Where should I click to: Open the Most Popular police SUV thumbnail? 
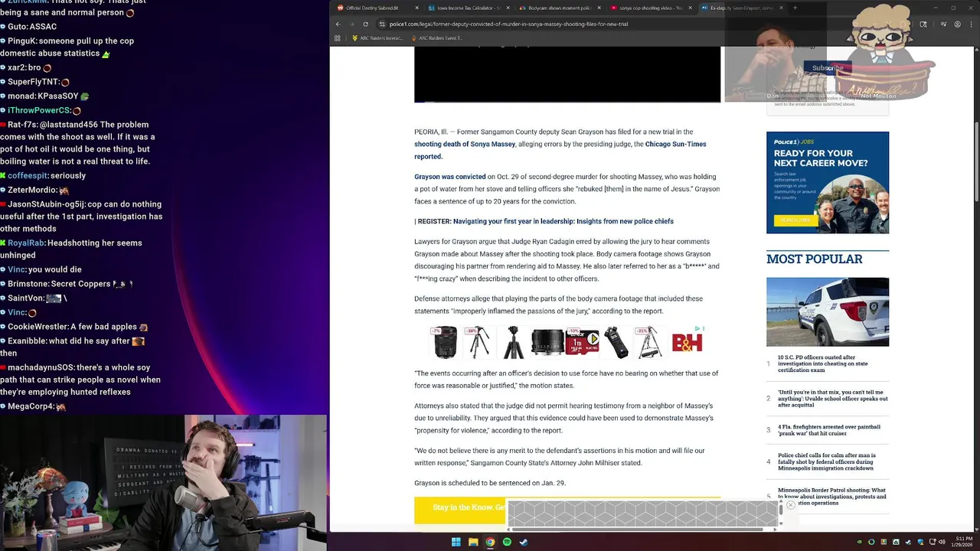click(828, 311)
